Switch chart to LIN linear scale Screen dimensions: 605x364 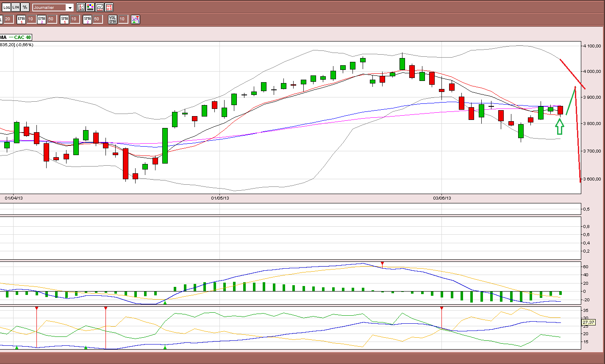tap(15, 7)
